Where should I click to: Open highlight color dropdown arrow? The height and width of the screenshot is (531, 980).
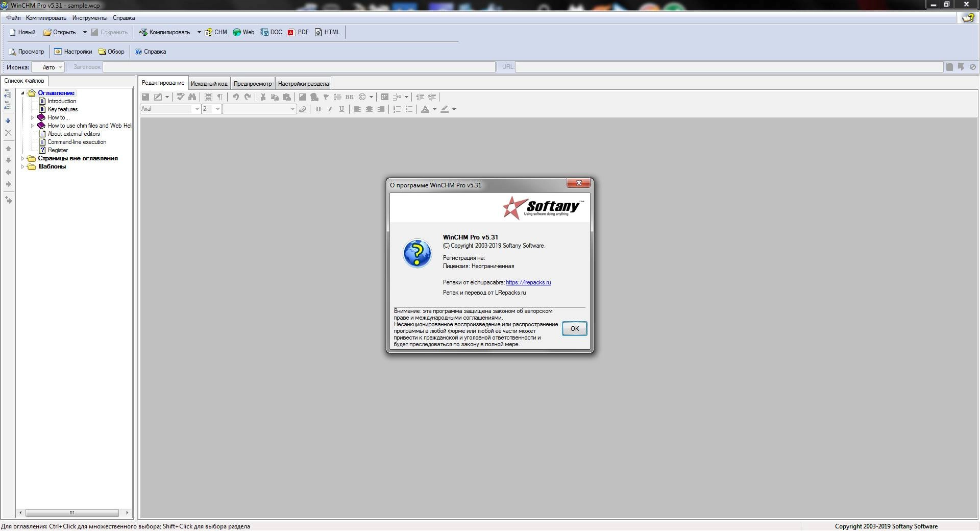pyautogui.click(x=454, y=109)
